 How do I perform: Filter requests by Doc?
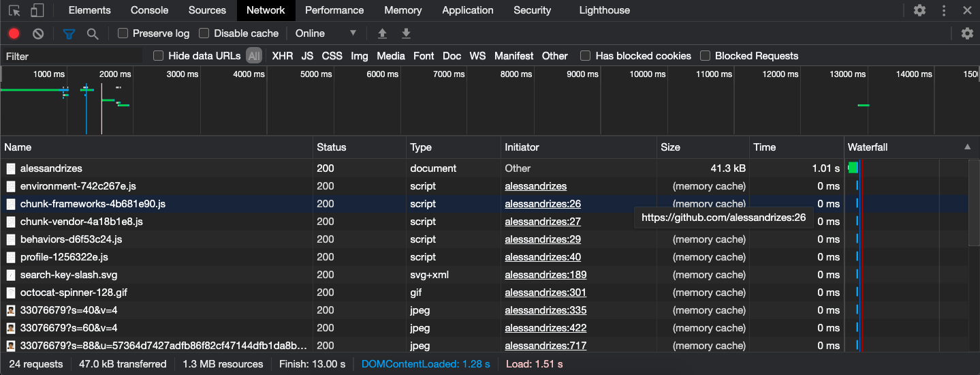[x=452, y=56]
